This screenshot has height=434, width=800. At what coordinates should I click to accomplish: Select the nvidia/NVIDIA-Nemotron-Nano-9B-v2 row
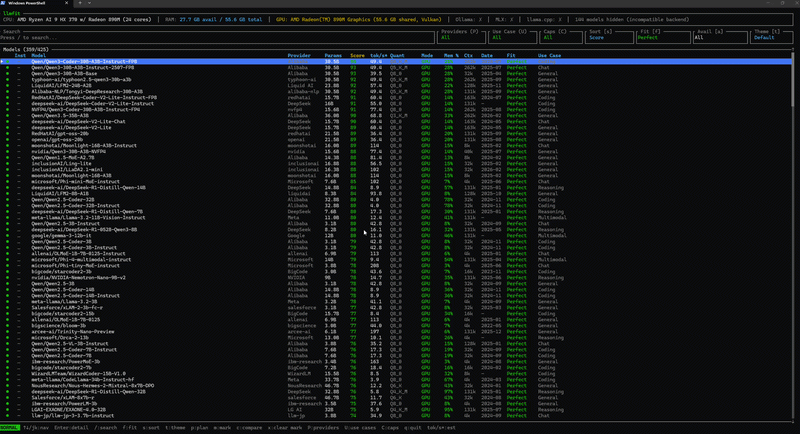point(396,278)
